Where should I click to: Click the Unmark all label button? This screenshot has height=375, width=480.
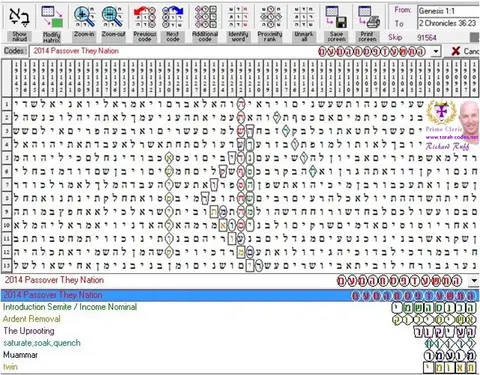coord(304,36)
